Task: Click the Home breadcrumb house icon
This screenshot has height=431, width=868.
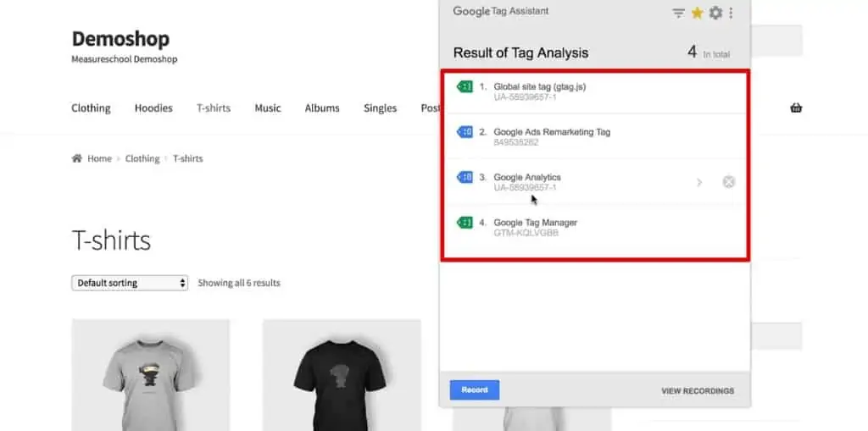Action: (76, 158)
